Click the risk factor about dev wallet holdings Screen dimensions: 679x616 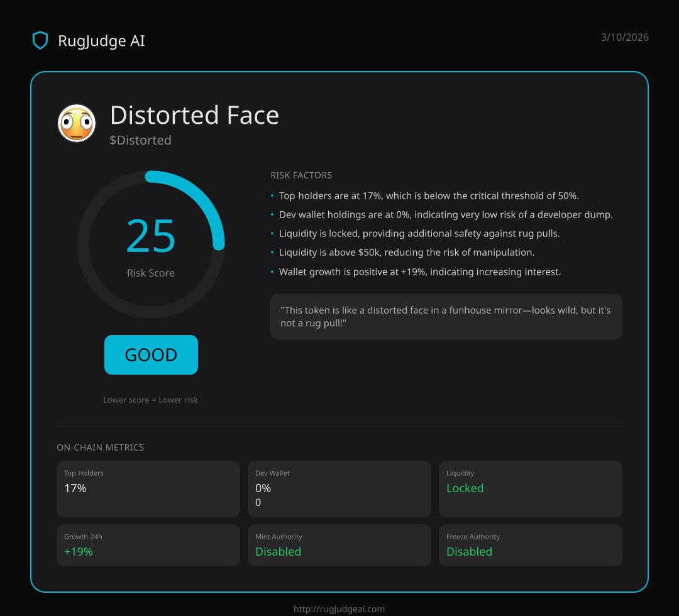[x=446, y=215]
